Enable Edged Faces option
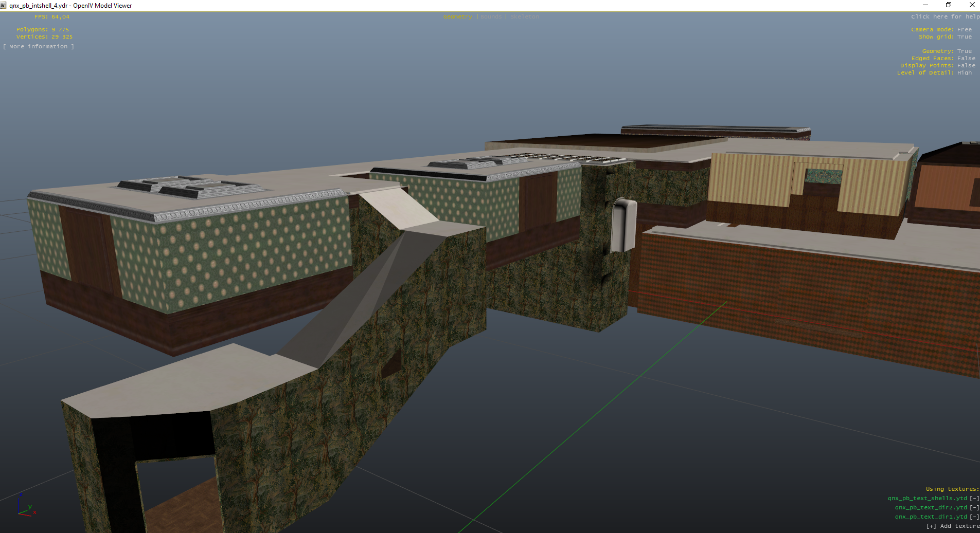Viewport: 980px width, 533px height. 943,59
